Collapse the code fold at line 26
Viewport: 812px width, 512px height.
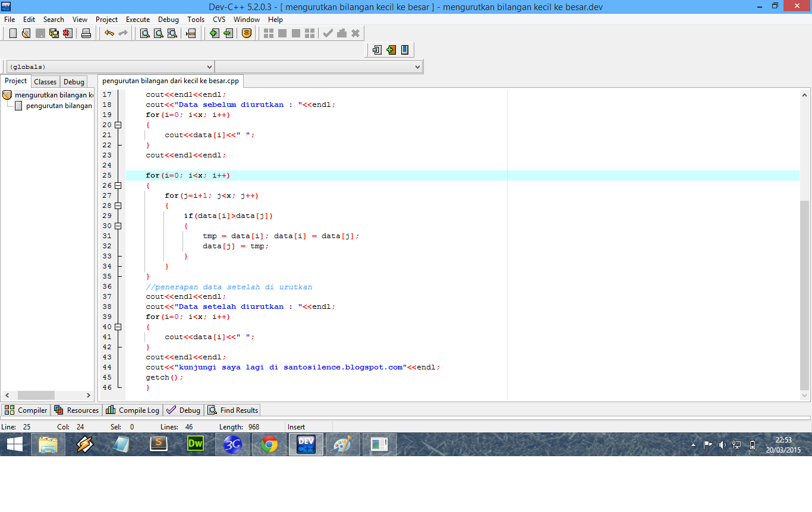coord(118,185)
